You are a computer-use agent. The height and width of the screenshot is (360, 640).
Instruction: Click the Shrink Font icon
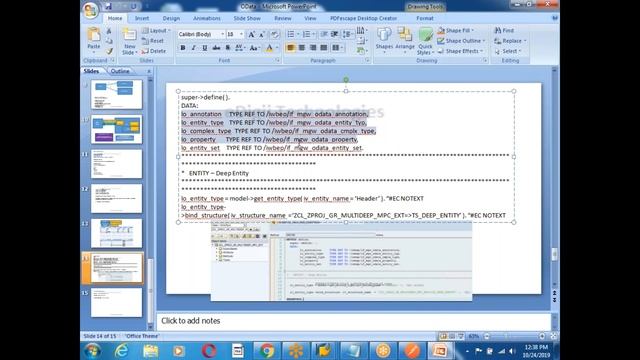[262, 35]
